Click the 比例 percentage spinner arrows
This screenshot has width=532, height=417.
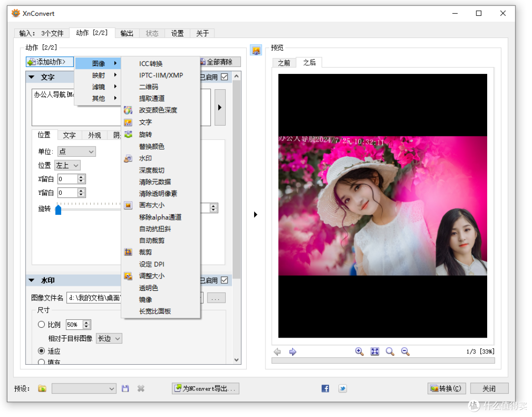coord(87,325)
